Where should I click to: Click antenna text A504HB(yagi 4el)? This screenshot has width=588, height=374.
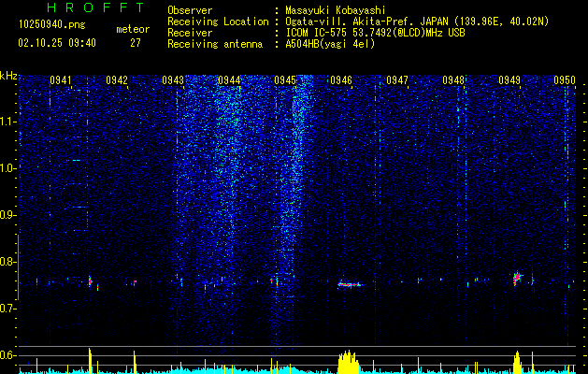(330, 44)
